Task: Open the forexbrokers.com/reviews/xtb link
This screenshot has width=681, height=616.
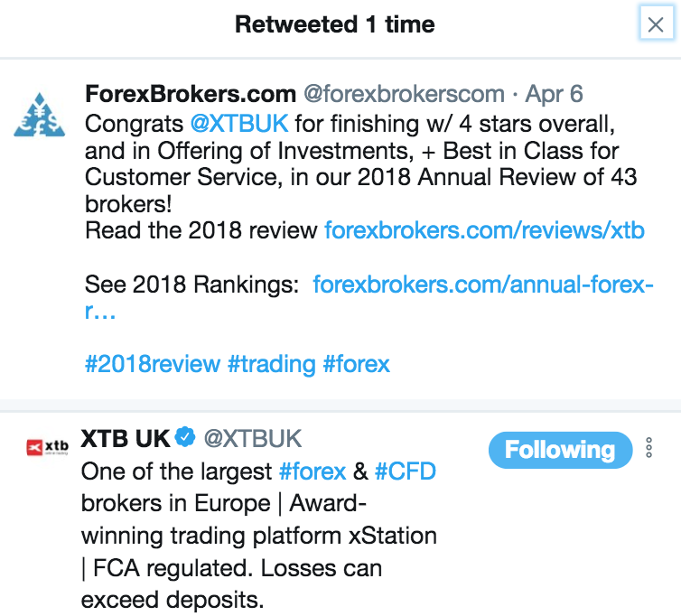Action: tap(484, 230)
